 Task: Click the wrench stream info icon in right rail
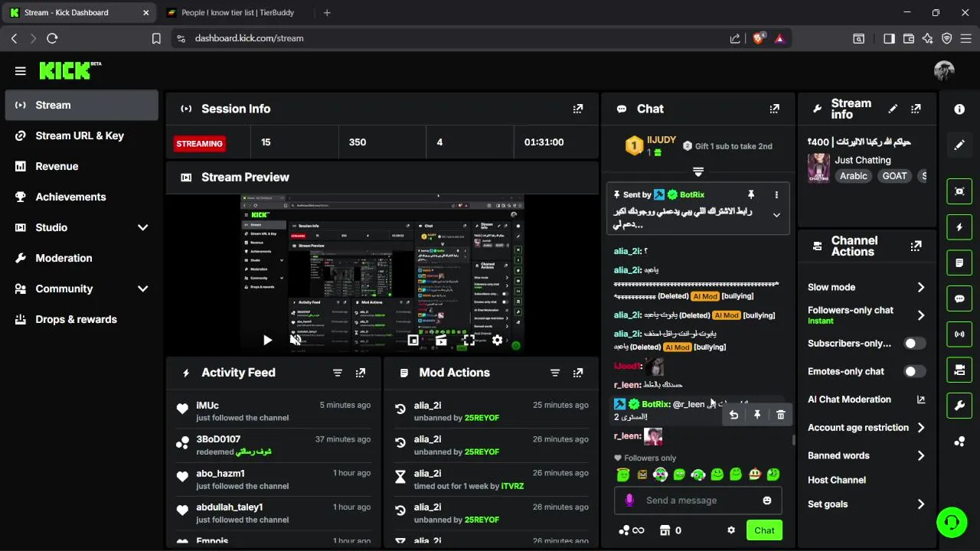click(959, 406)
